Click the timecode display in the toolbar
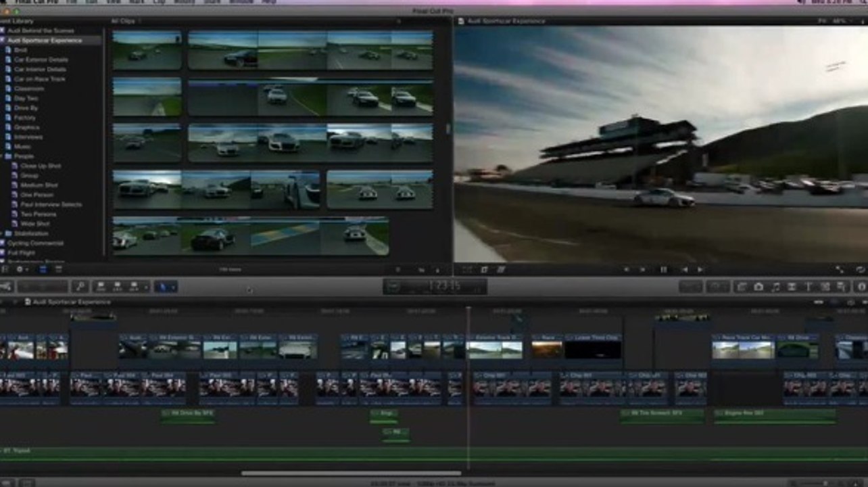 click(435, 287)
